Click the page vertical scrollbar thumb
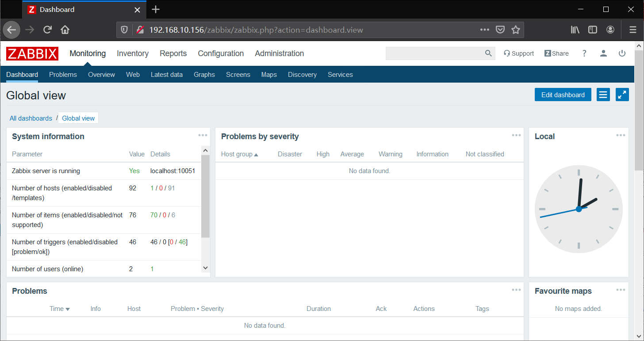This screenshot has width=644, height=341. click(x=639, y=110)
